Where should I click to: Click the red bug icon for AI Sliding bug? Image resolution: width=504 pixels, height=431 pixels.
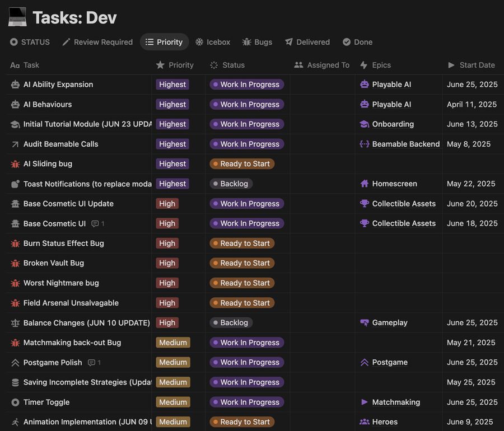point(15,164)
